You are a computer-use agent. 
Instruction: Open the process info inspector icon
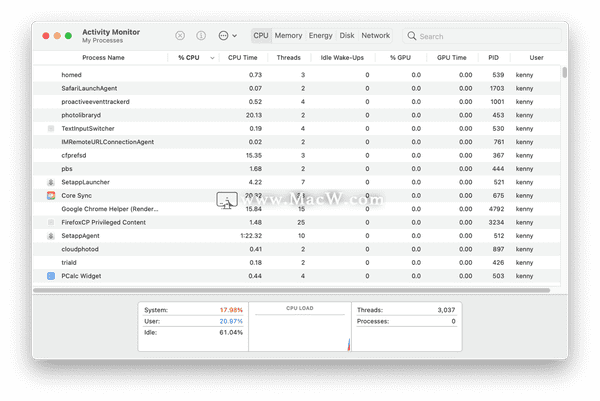(x=201, y=36)
